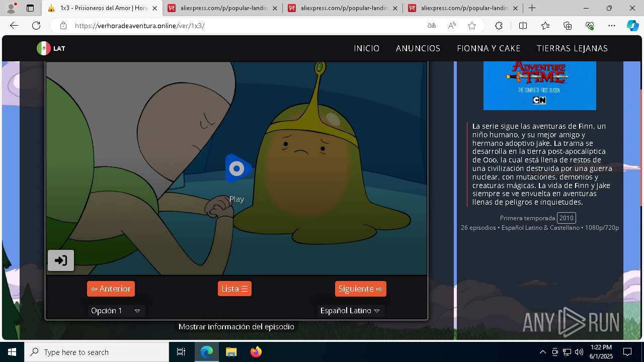Refresh the page

(36, 26)
